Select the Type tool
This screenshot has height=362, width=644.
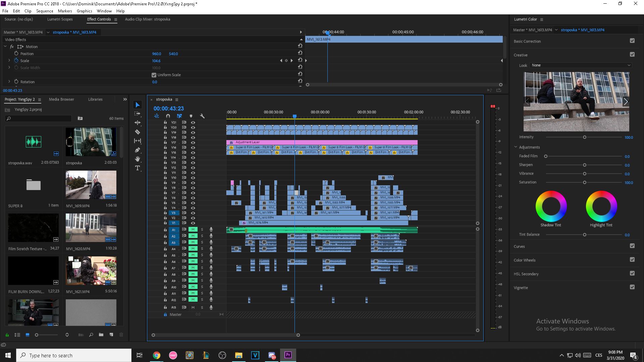pyautogui.click(x=138, y=168)
